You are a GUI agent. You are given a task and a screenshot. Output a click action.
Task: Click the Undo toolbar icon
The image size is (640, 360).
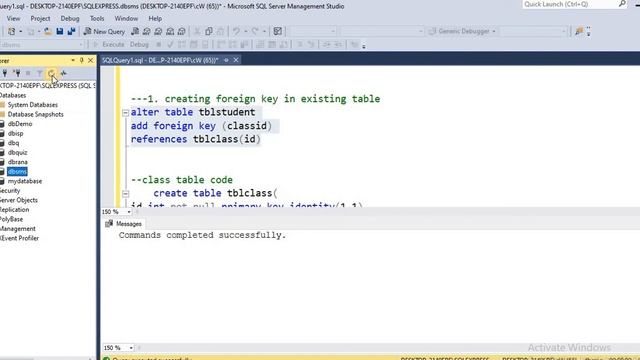click(x=236, y=31)
